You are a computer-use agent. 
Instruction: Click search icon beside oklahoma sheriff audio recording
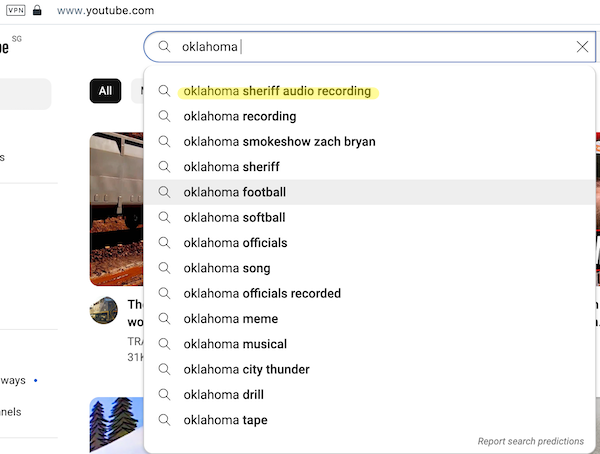(x=164, y=91)
